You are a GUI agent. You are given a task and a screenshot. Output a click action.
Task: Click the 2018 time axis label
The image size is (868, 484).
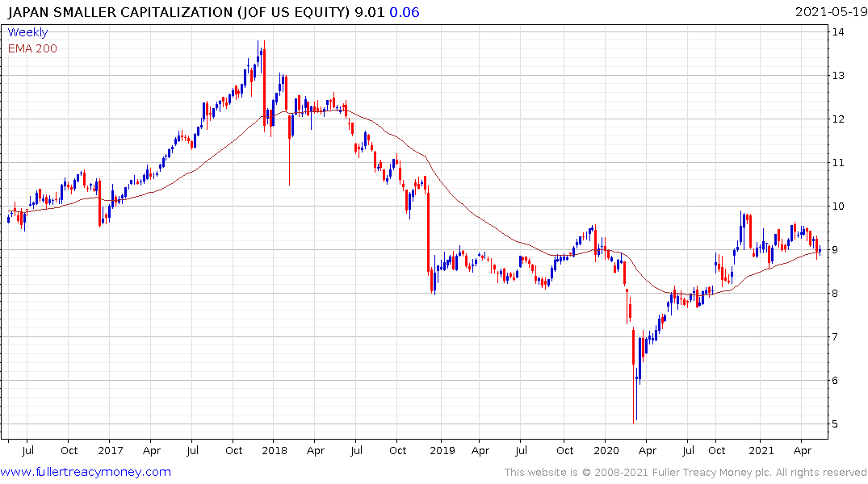[275, 450]
